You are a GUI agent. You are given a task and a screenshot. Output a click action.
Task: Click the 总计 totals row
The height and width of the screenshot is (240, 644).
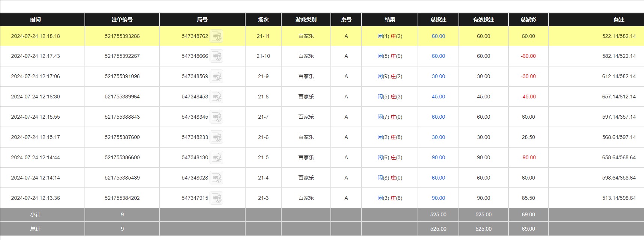(35, 229)
